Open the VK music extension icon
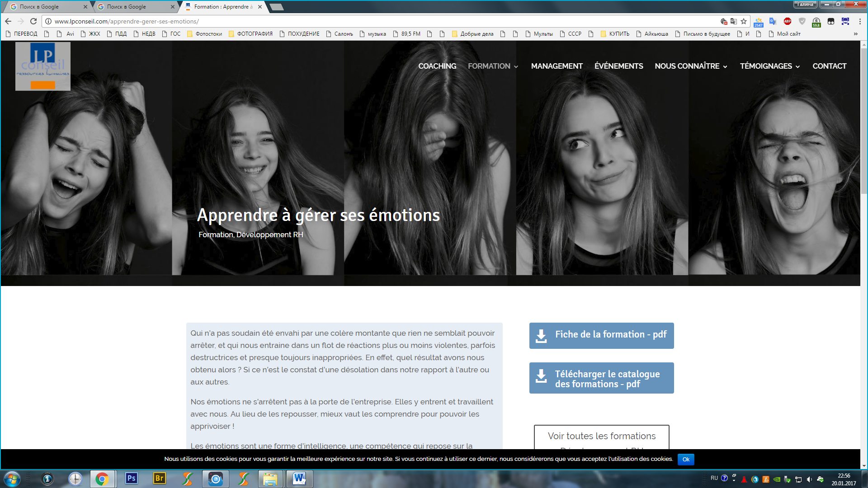868x488 pixels. point(845,21)
